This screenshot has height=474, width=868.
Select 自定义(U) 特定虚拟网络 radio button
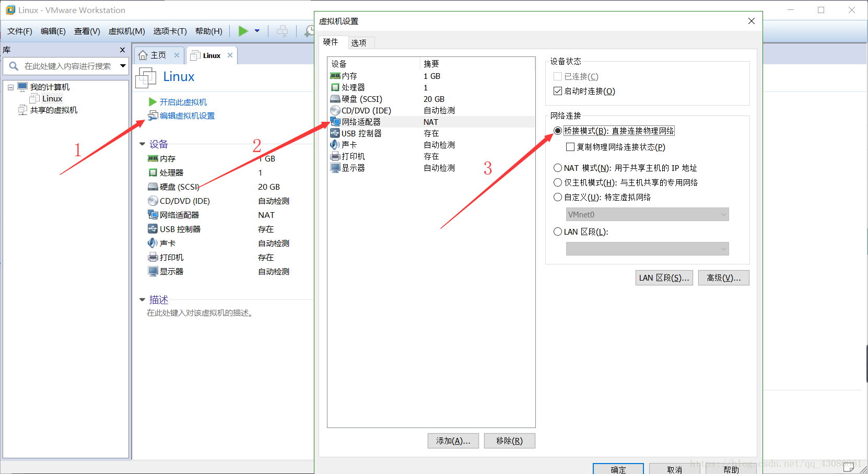pyautogui.click(x=558, y=197)
